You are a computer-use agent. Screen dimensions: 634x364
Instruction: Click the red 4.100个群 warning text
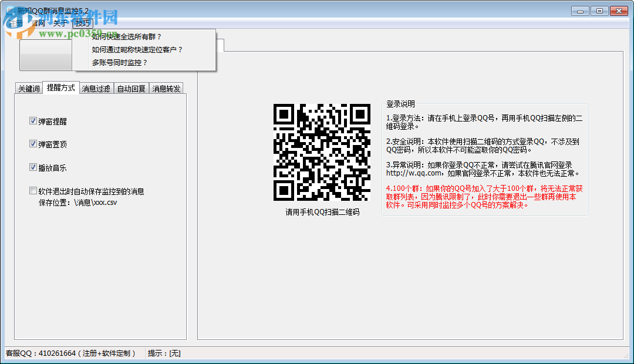[484, 197]
